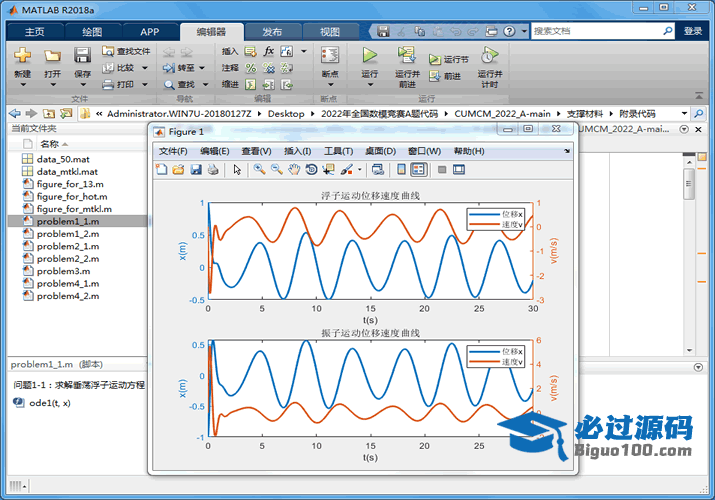Viewport: 715px width, 500px height.
Task: Open the Go To (转至) dropdown
Action: 202,68
